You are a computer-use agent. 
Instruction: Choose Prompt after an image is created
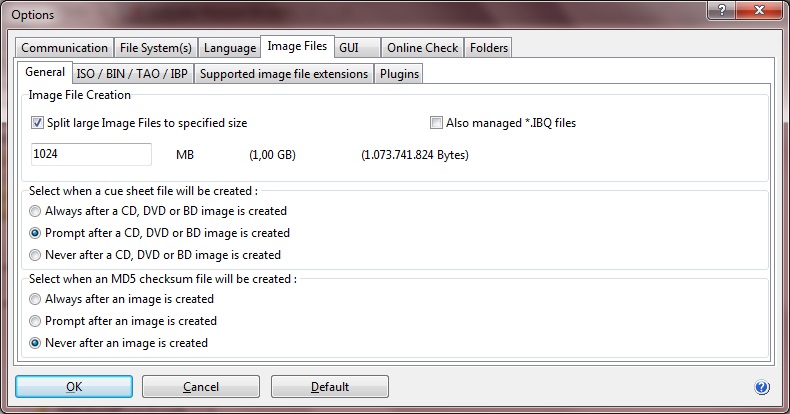[36, 321]
